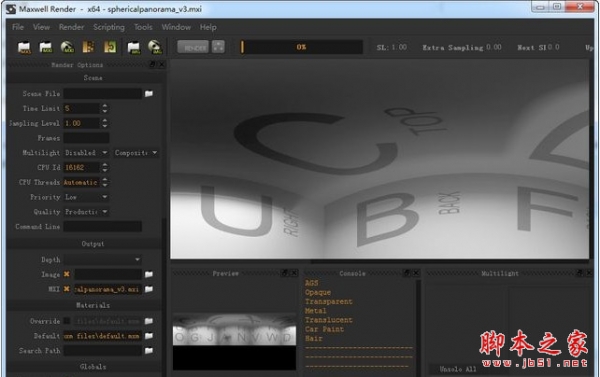Click the Command Line input field
600x377 pixels.
point(103,227)
